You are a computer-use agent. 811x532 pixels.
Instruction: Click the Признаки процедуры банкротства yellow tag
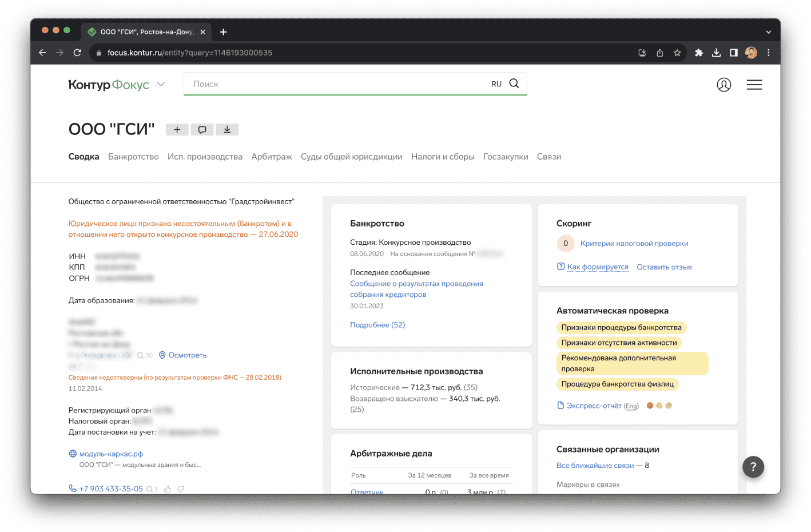pos(621,328)
